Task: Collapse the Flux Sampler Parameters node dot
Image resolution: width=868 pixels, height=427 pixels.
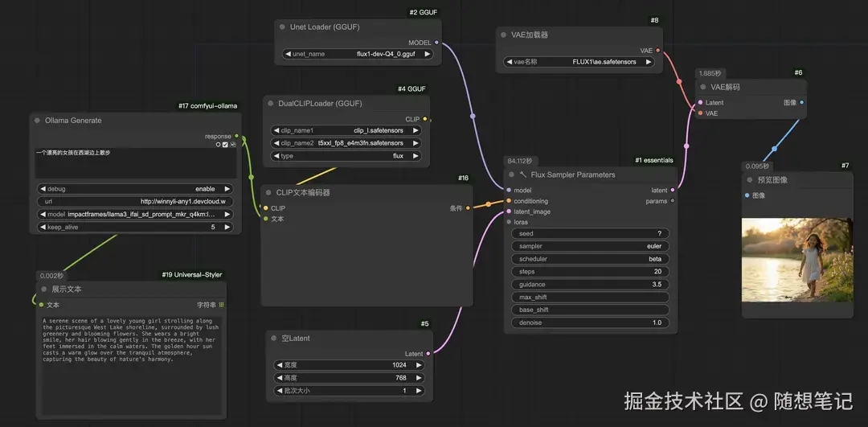Action: point(511,174)
